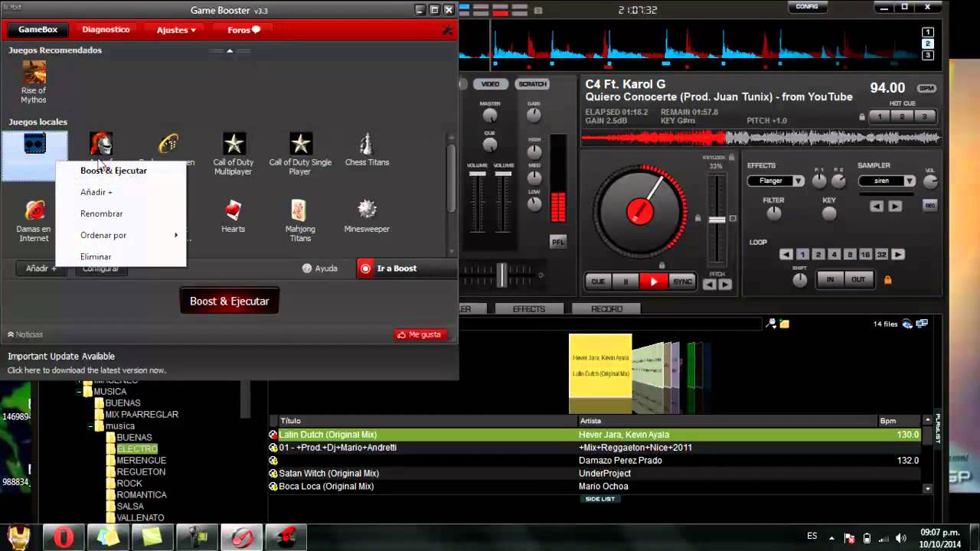
Task: Click the Me gusta button
Action: point(419,334)
